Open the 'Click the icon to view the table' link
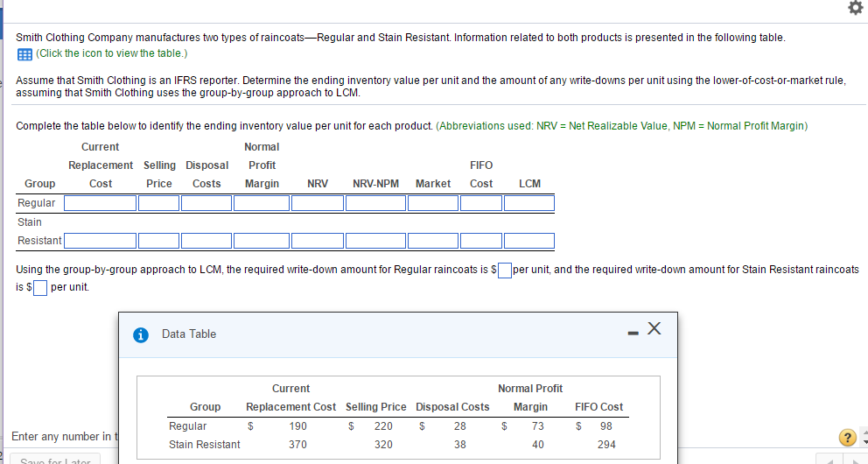 112,53
